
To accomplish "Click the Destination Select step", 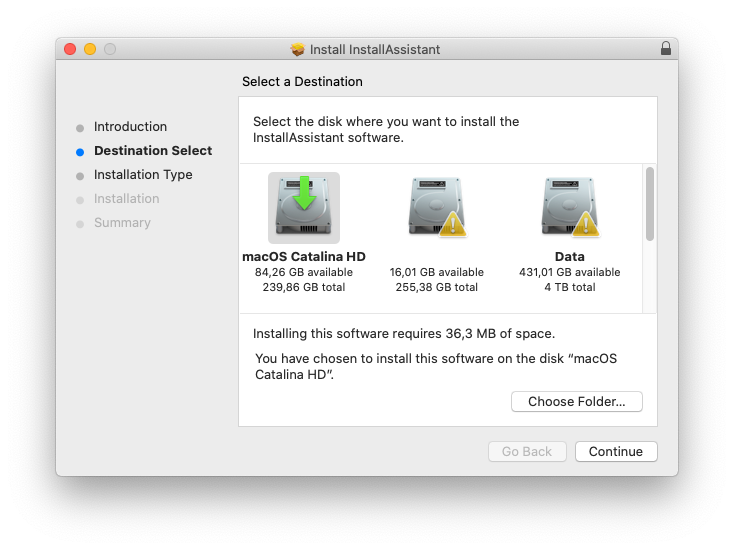I will tap(153, 151).
